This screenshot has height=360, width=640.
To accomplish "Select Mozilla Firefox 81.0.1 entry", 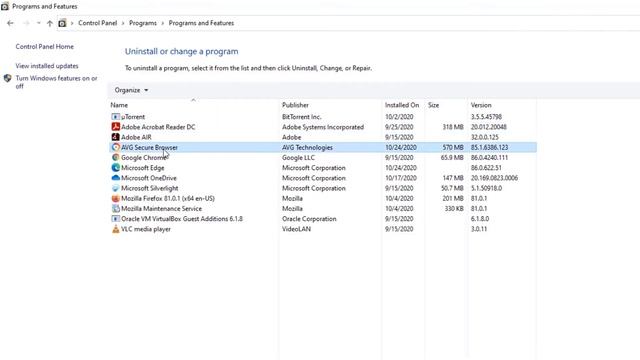I will tap(168, 198).
